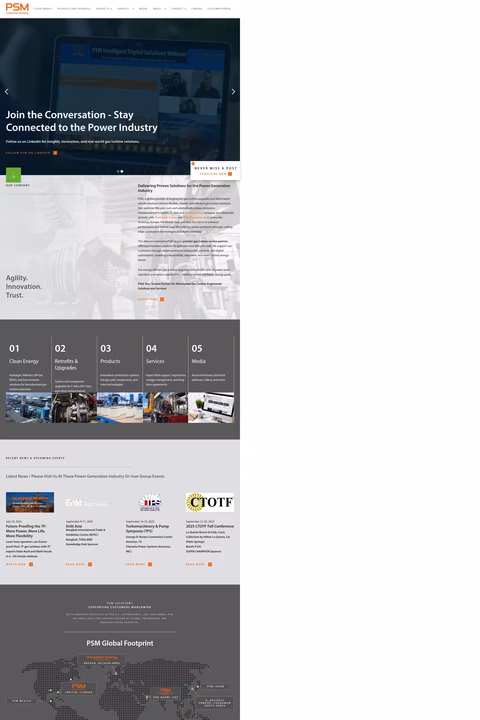Click Read More under 2025 CTOTF Fall Conference
Image resolution: width=480 pixels, height=720 pixels.
pos(196,564)
